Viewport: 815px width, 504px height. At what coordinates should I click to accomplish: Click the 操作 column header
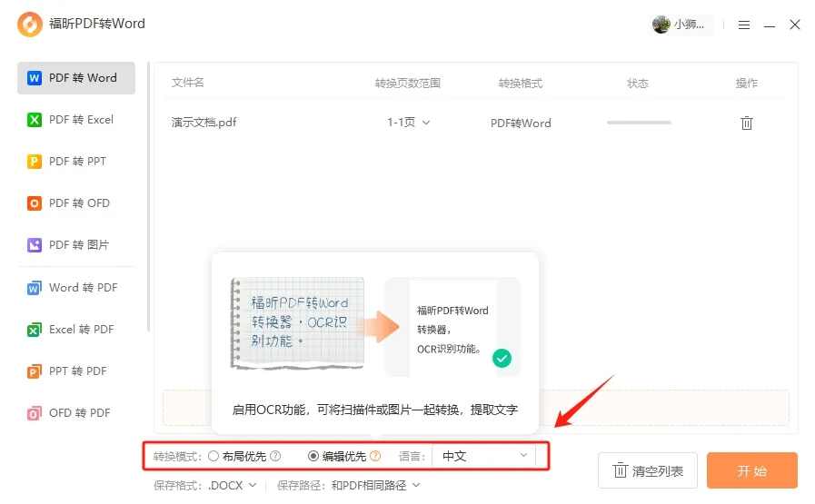pyautogui.click(x=746, y=84)
